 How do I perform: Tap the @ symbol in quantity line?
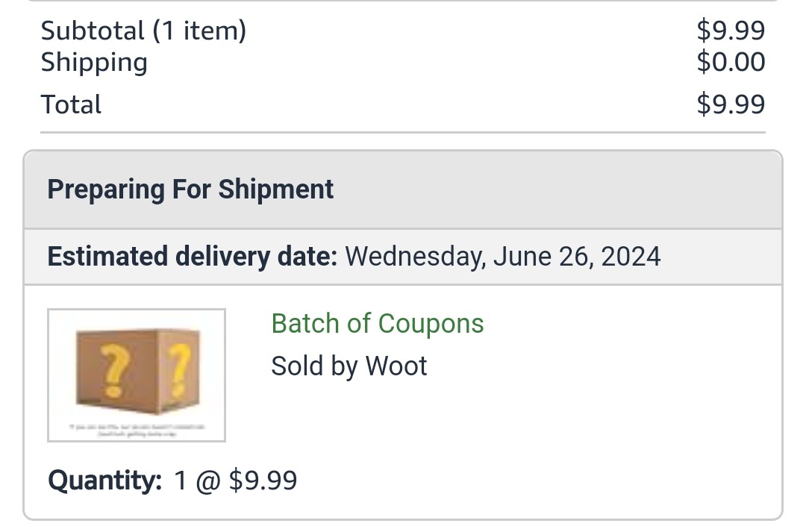[207, 481]
